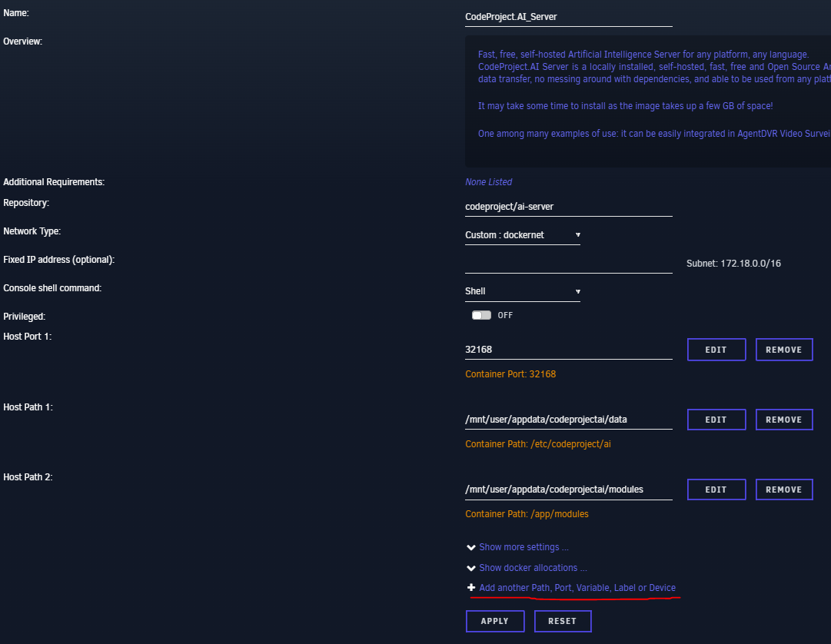Screen dimensions: 831x644
Task: Click the 'Additional Requirements:' label
Action: click(x=54, y=182)
